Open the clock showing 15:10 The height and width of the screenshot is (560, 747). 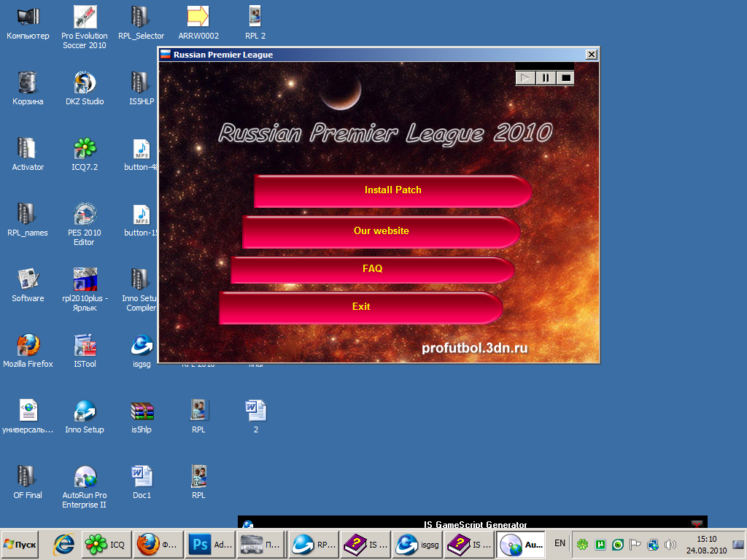click(706, 544)
